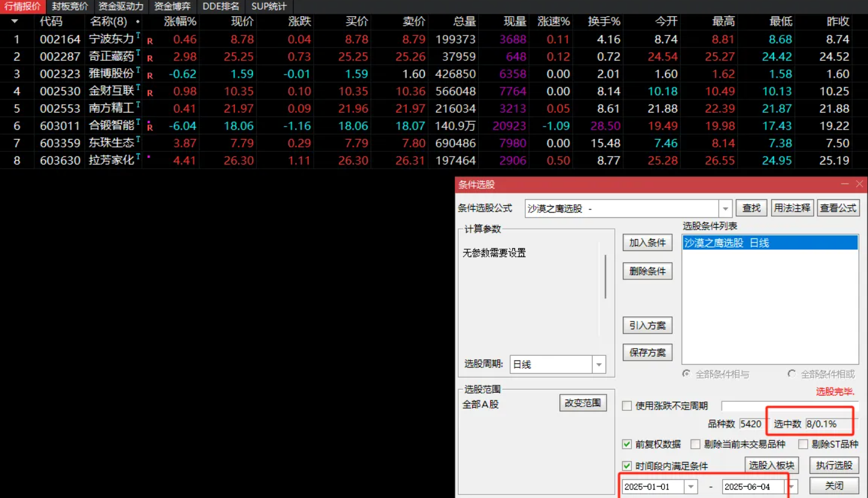Click the 查看公式 button

tap(838, 207)
